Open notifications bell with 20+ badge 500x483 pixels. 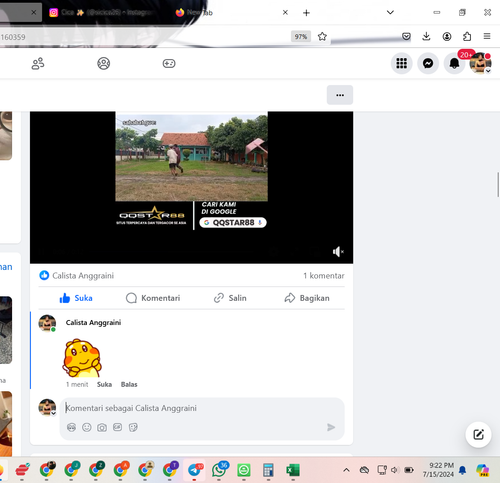point(455,63)
